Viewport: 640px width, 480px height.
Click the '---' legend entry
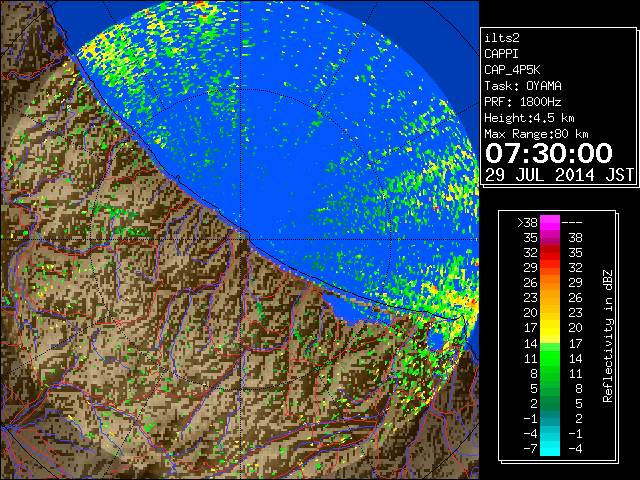[572, 223]
